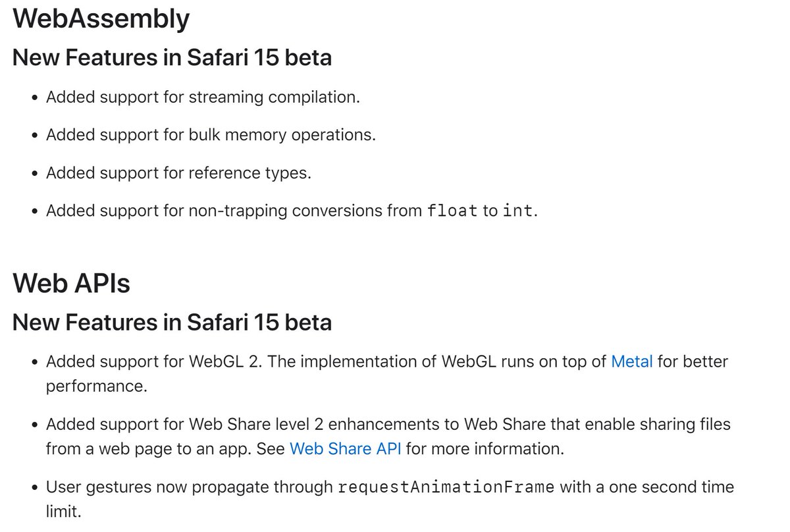Click the word performance ending WebGL item

click(x=96, y=386)
